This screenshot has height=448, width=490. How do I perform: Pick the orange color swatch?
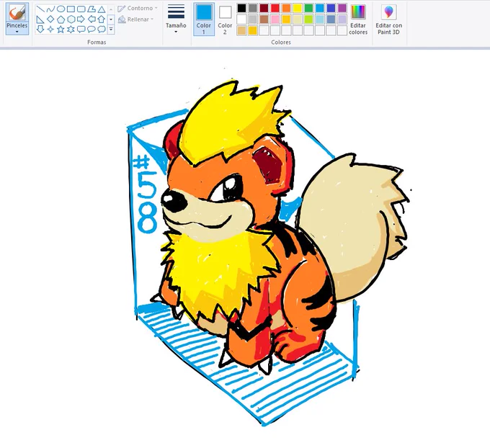pyautogui.click(x=286, y=8)
